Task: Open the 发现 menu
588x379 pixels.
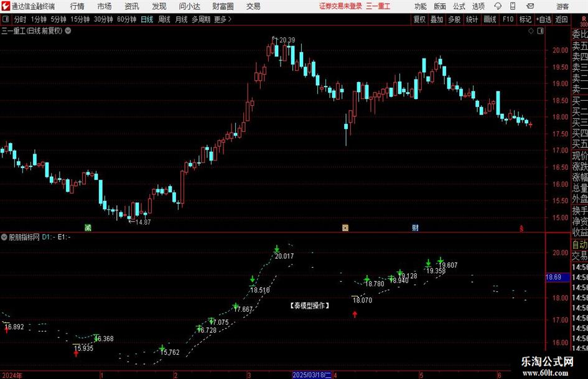Action: [159, 6]
